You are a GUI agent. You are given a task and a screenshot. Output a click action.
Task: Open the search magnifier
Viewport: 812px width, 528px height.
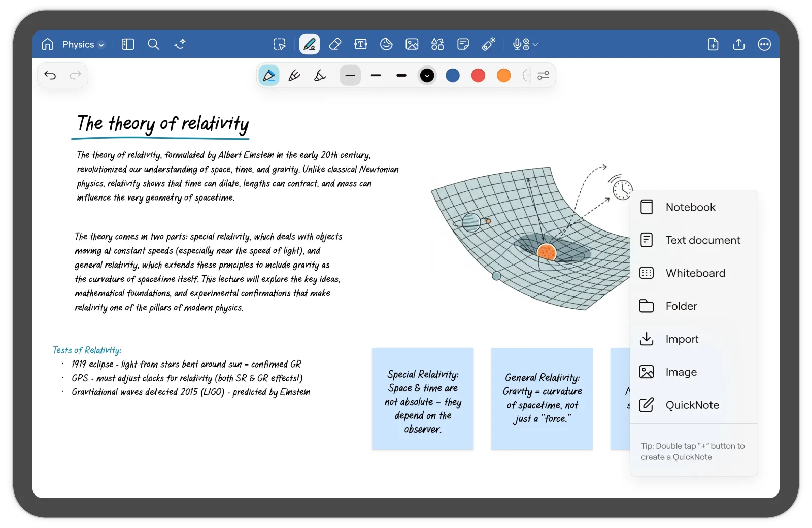pos(153,44)
